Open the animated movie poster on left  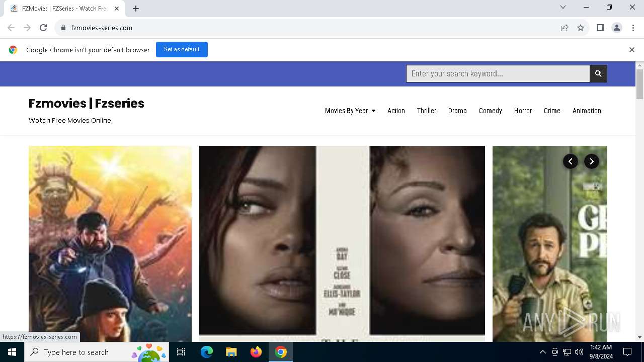(x=110, y=244)
